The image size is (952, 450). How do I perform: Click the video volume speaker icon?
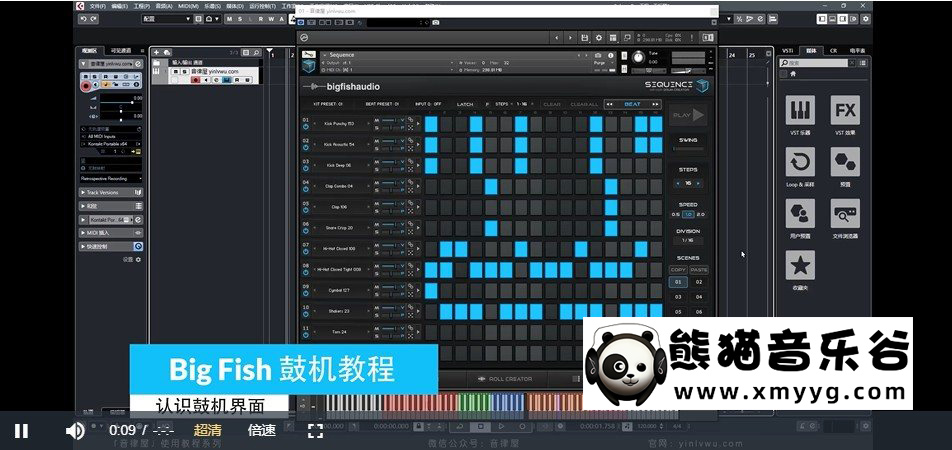tap(75, 431)
